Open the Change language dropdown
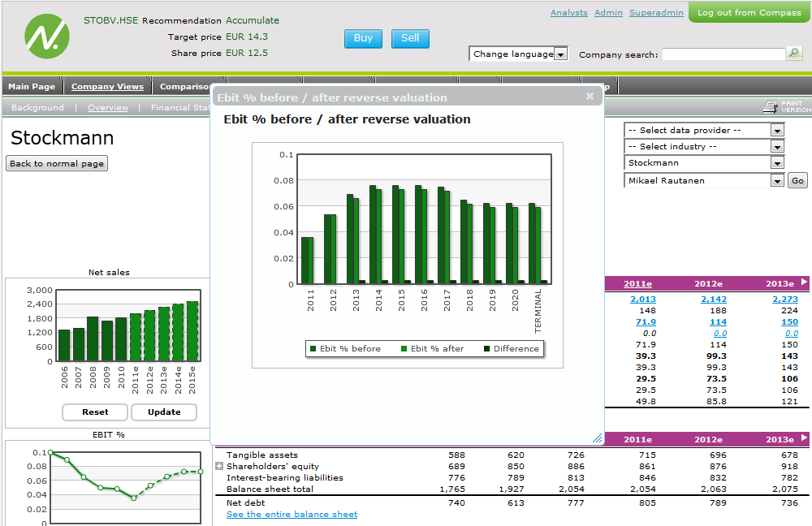The width and height of the screenshot is (812, 526). click(x=518, y=54)
